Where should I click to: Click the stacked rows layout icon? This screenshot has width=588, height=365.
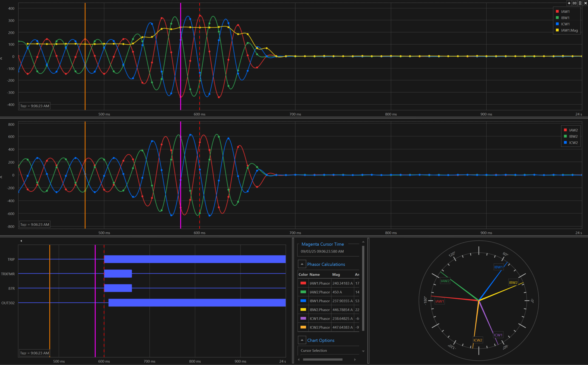580,3
